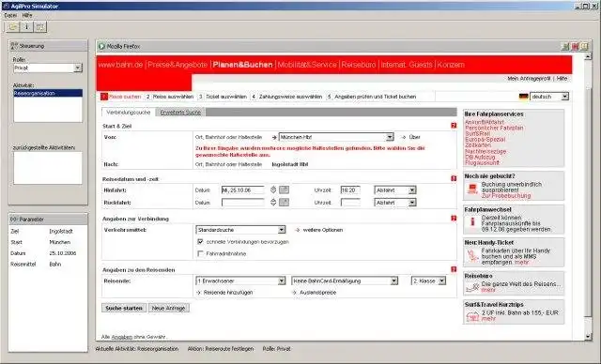
Task: Open Europa-Spezial link
Action: tap(485, 140)
